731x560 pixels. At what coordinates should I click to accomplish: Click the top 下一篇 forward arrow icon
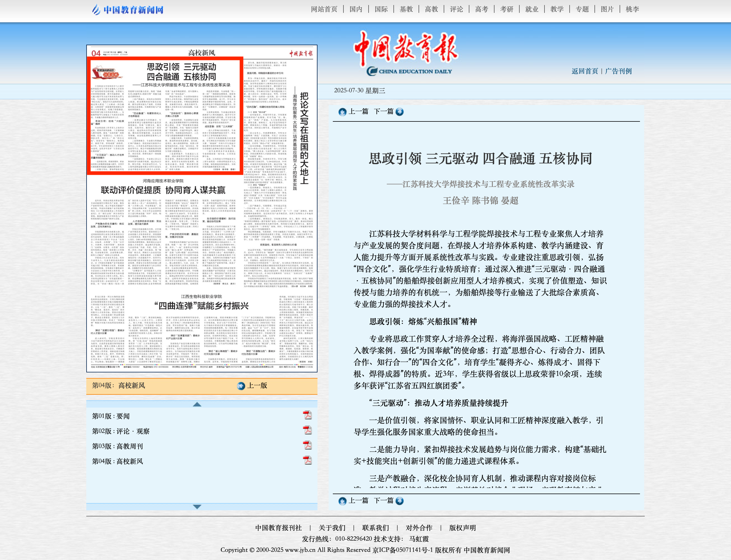[399, 112]
